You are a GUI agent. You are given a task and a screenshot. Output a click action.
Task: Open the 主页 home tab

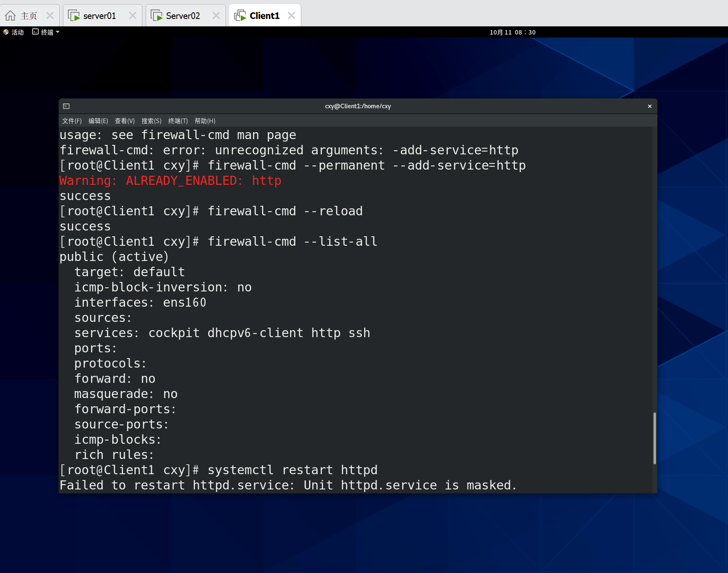click(29, 16)
